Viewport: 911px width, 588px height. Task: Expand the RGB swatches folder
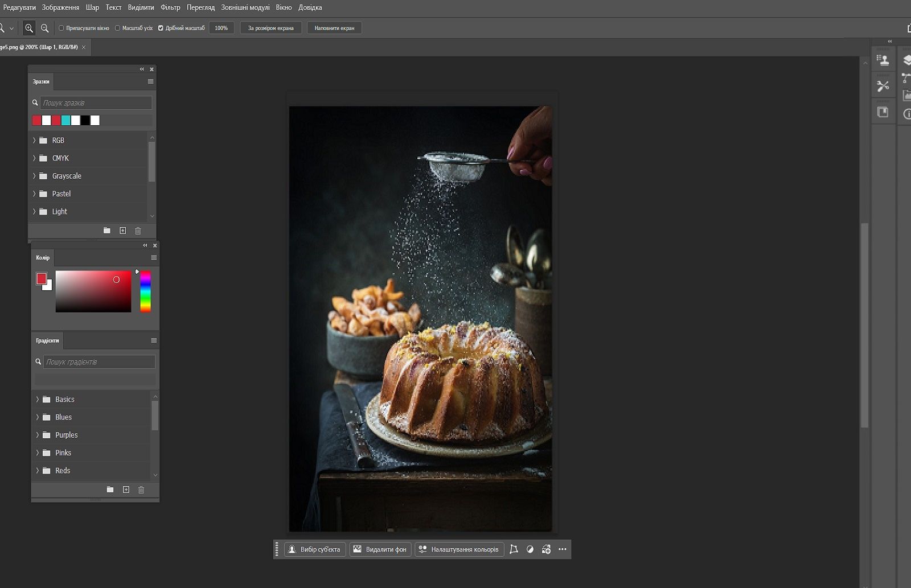35,140
